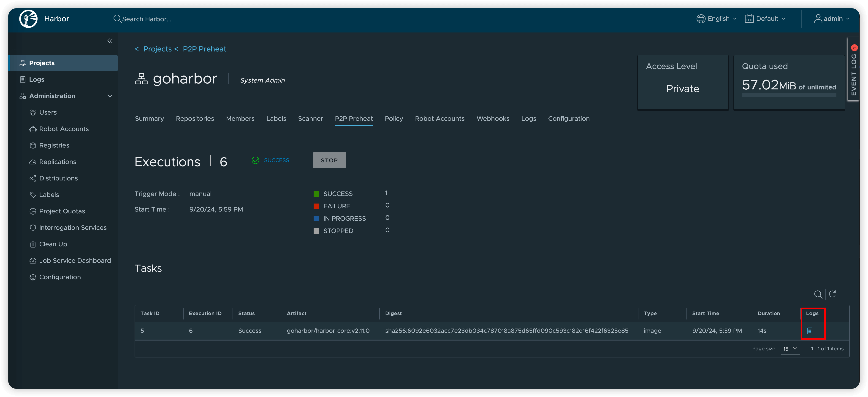Click the Event Log notification badge

point(854,48)
